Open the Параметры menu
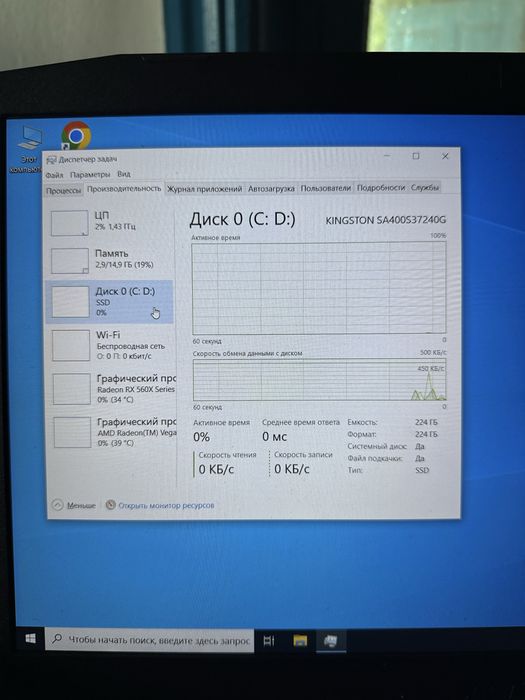The image size is (525, 700). click(x=90, y=175)
